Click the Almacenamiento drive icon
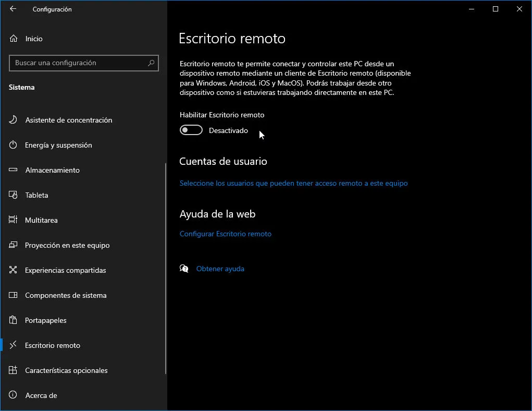Image resolution: width=532 pixels, height=411 pixels. (13, 170)
